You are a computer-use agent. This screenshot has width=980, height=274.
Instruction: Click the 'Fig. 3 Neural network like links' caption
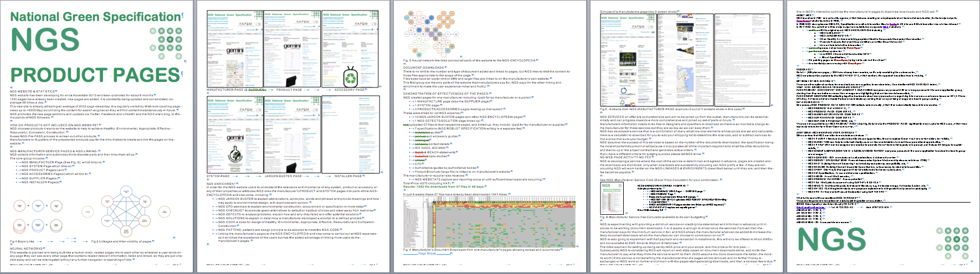pos(469,60)
